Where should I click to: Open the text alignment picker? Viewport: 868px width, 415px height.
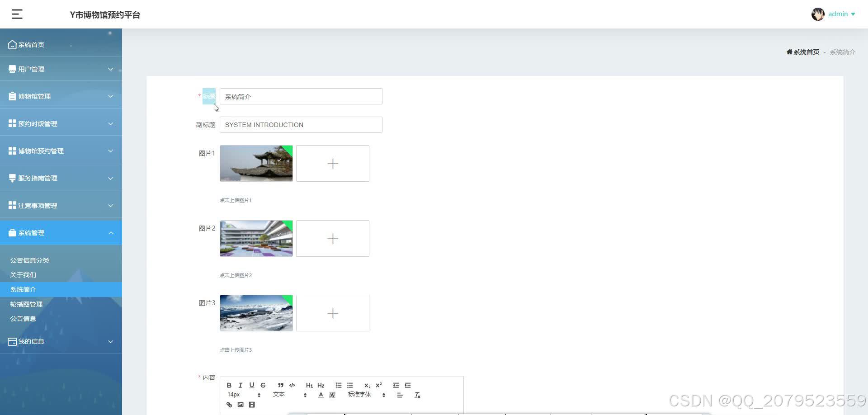[x=400, y=395]
